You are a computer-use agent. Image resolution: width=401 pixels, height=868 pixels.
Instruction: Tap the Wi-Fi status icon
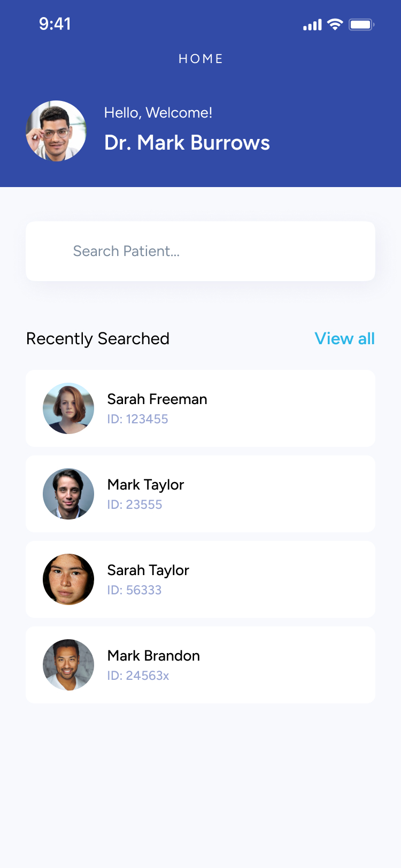coord(335,24)
